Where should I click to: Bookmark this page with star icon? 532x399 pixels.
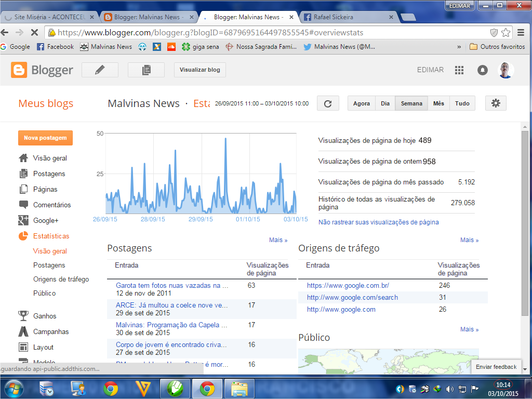point(506,33)
